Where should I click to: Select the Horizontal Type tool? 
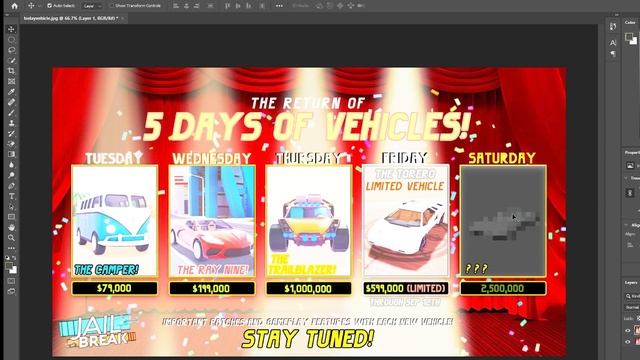click(11, 196)
